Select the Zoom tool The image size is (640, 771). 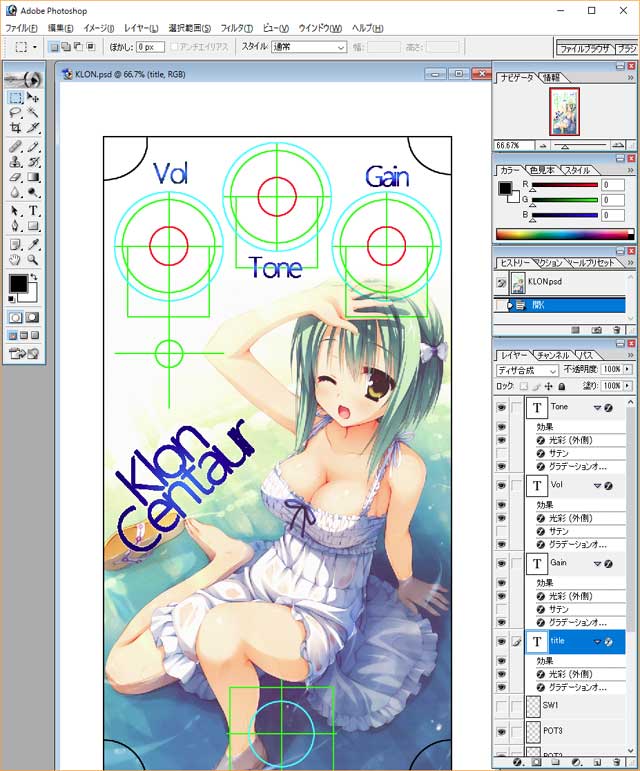coord(33,260)
